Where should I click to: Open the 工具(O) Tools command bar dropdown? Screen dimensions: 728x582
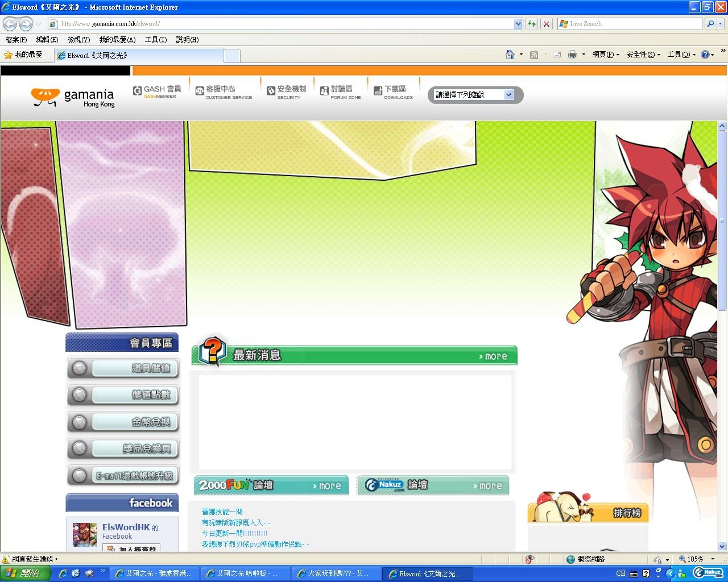tap(681, 55)
